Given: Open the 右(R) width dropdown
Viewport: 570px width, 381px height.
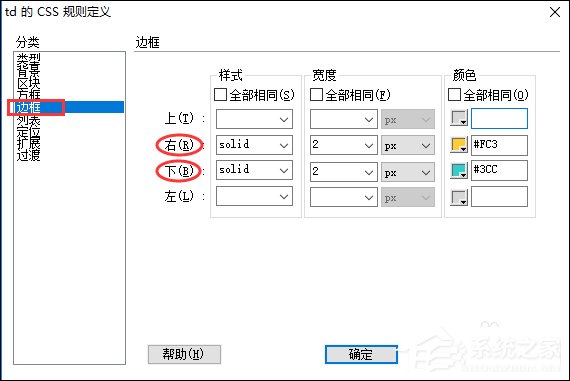Looking at the screenshot, I should point(344,145).
